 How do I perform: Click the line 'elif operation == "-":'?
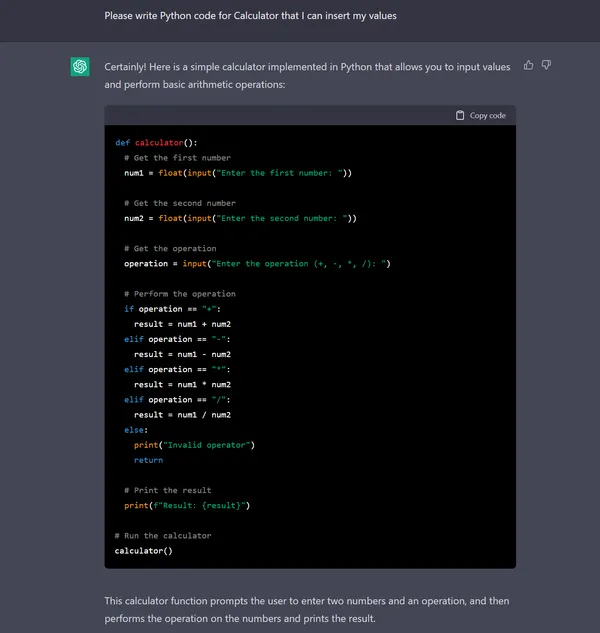[x=178, y=340]
